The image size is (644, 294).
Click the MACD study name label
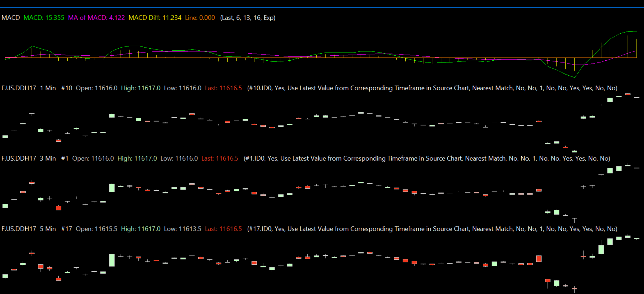coord(10,18)
